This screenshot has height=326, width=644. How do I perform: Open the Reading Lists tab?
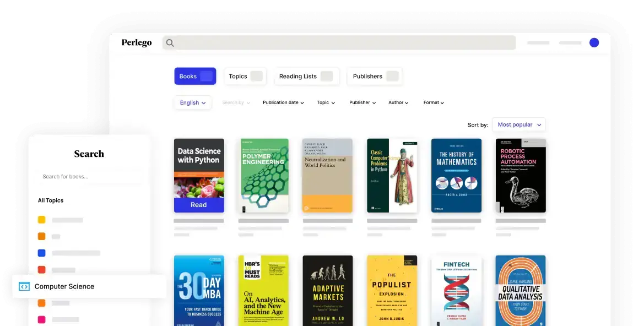click(x=306, y=77)
